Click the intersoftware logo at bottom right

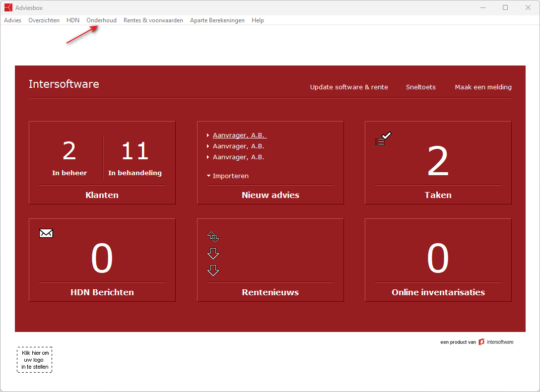click(x=496, y=342)
